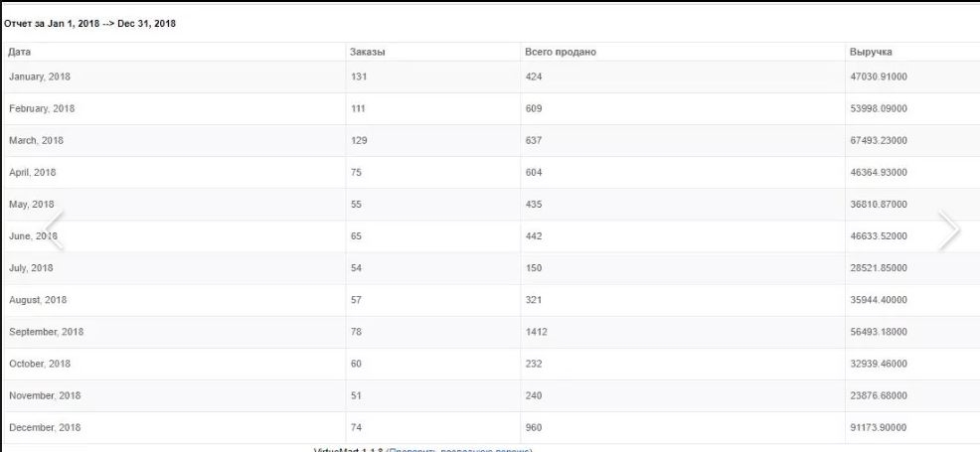Click the December, 2018 row label
This screenshot has height=452, width=980.
coord(45,427)
